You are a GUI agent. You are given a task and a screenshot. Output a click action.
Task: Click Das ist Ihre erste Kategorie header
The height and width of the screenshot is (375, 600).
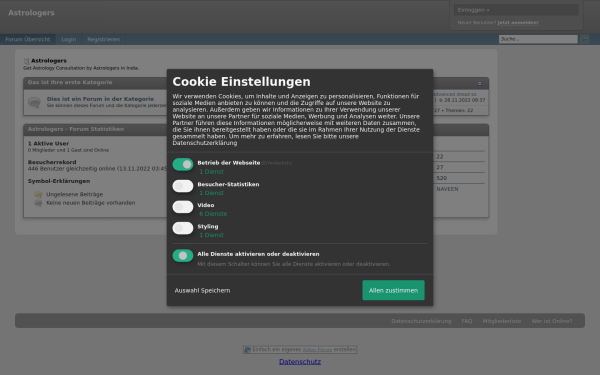pyautogui.click(x=70, y=82)
